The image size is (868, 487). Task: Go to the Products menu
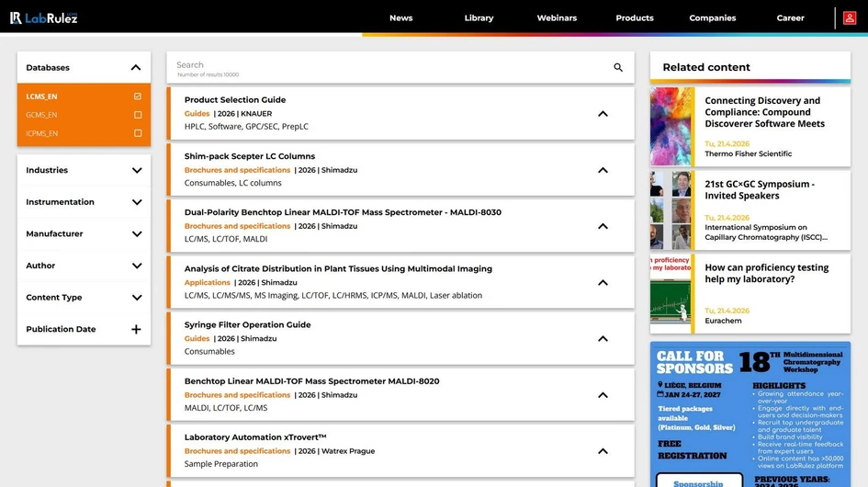point(634,18)
